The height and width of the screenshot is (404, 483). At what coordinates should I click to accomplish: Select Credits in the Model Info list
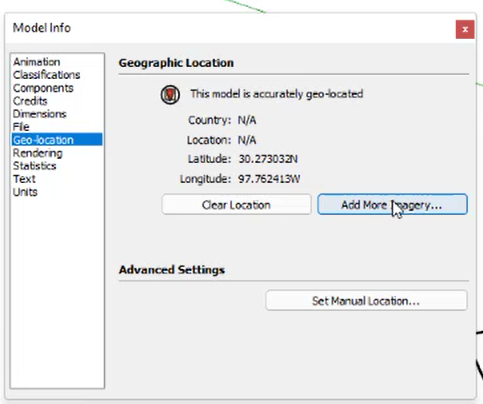tap(30, 101)
